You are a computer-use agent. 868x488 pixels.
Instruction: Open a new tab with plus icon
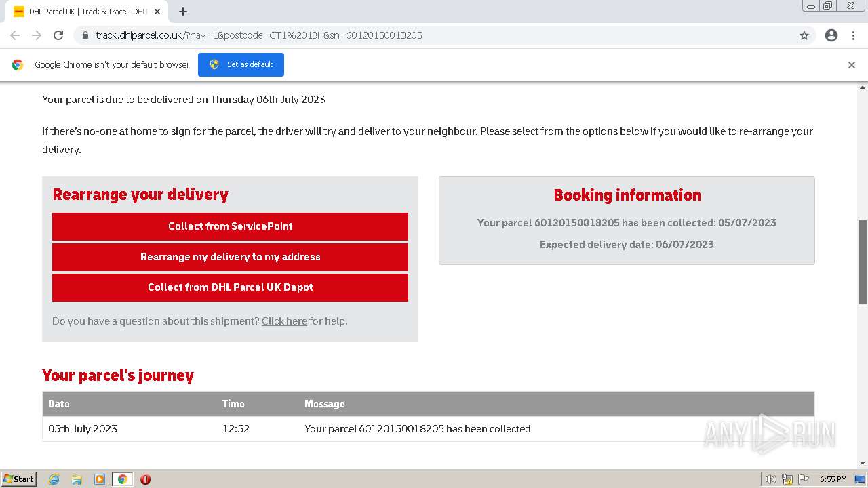(x=183, y=12)
